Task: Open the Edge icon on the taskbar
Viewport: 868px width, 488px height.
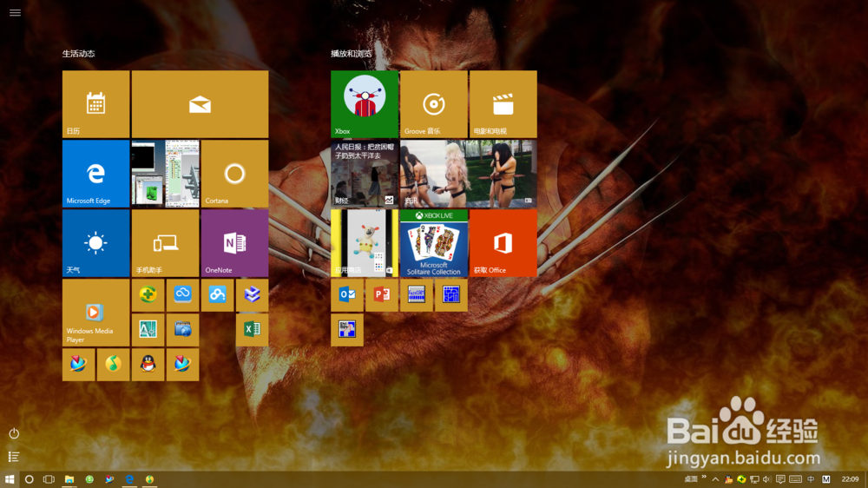Action: point(129,479)
